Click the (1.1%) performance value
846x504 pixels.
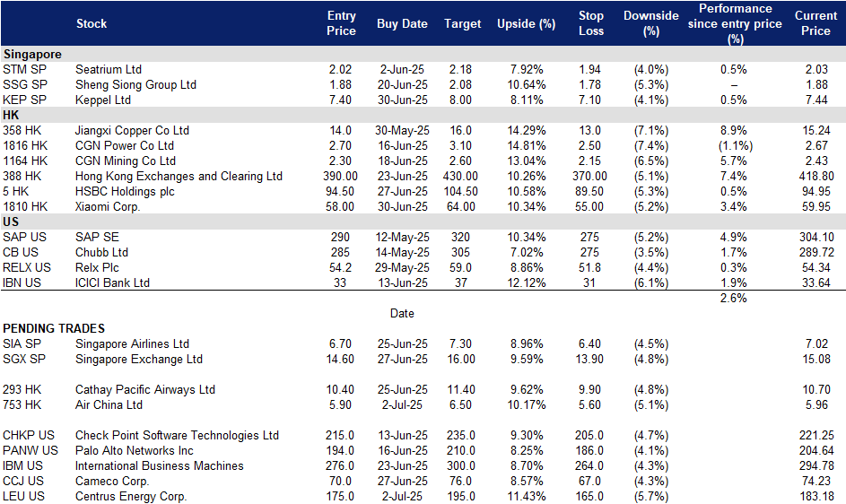click(735, 145)
